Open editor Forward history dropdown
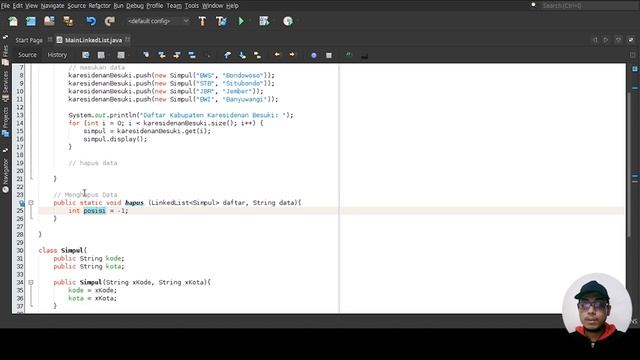Screen dimensions: 640x360 point(129,55)
